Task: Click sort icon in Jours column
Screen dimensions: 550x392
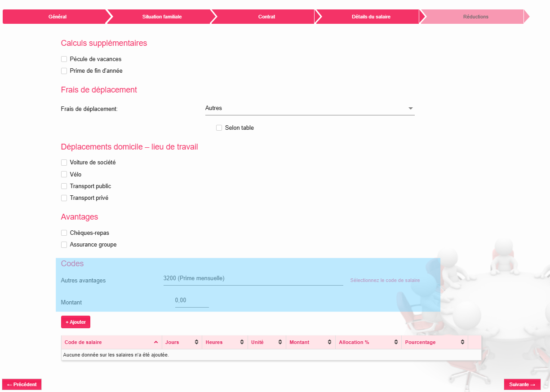Action: [196, 342]
